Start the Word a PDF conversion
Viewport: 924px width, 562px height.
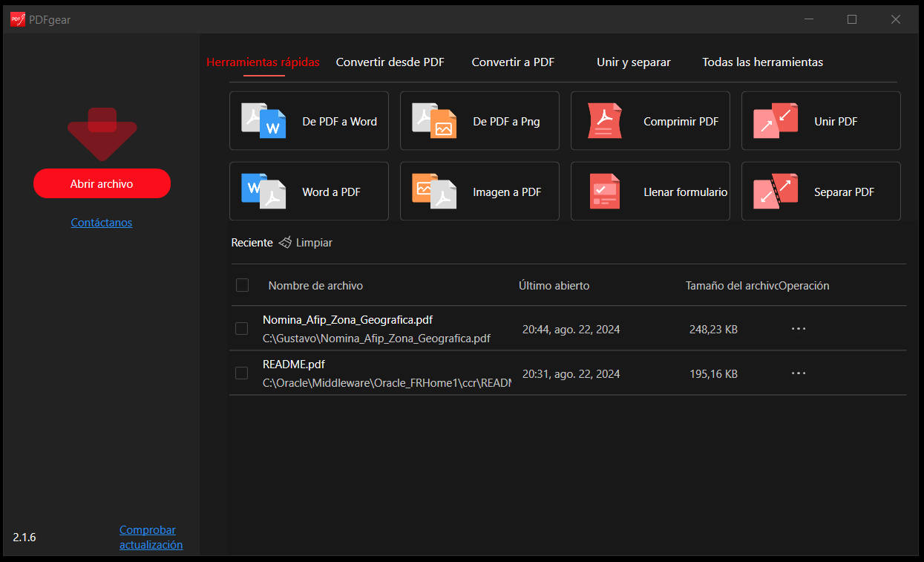point(309,192)
